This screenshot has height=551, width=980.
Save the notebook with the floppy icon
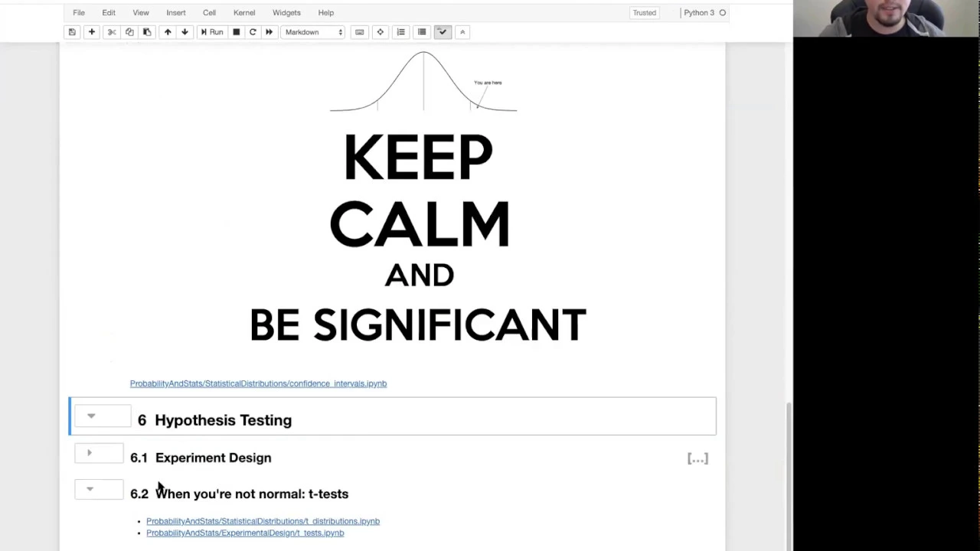pos(72,32)
